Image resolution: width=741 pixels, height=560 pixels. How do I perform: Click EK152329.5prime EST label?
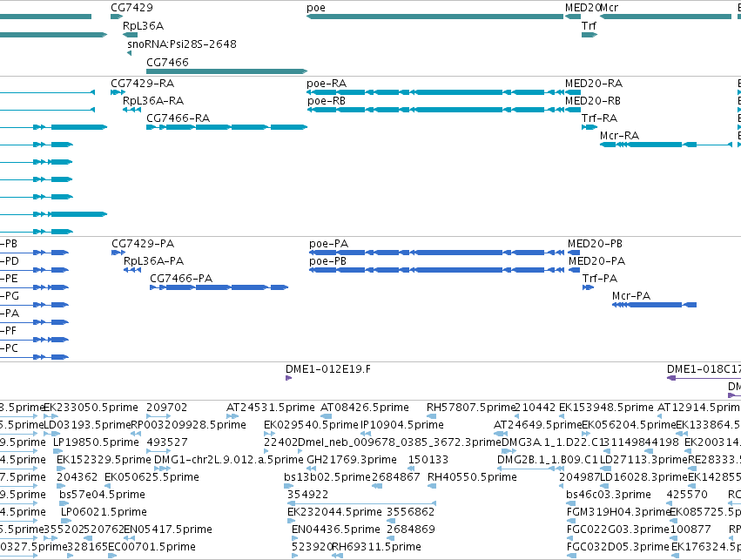point(104,460)
